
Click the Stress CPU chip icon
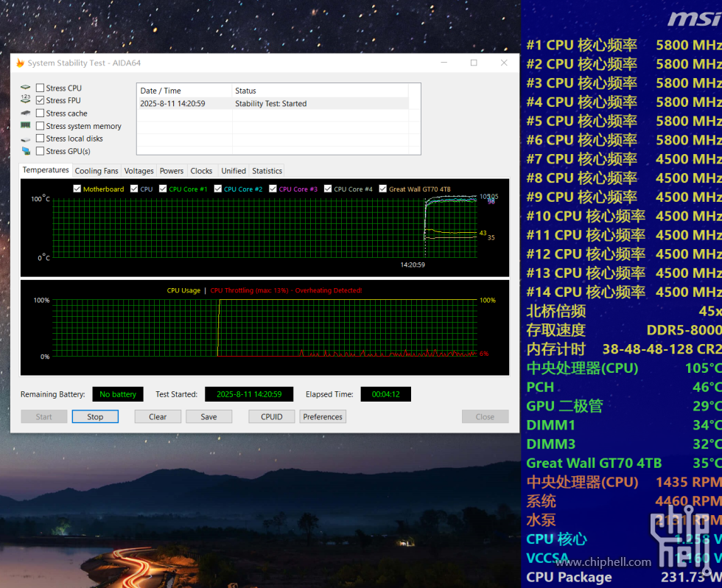pos(25,87)
